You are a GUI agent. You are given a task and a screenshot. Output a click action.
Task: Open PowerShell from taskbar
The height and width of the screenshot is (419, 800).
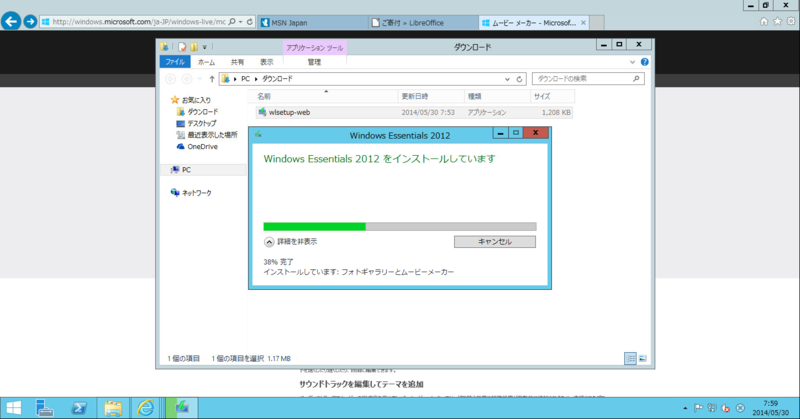(79, 408)
